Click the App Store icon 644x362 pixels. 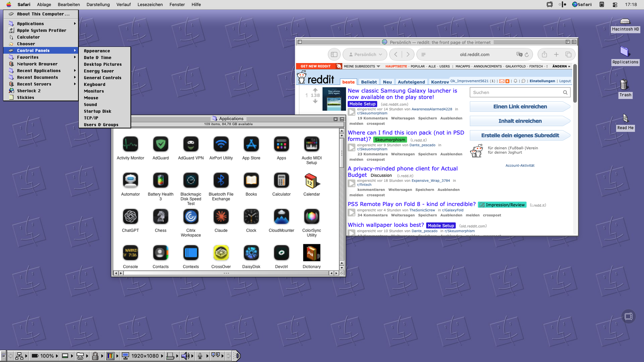(x=251, y=144)
